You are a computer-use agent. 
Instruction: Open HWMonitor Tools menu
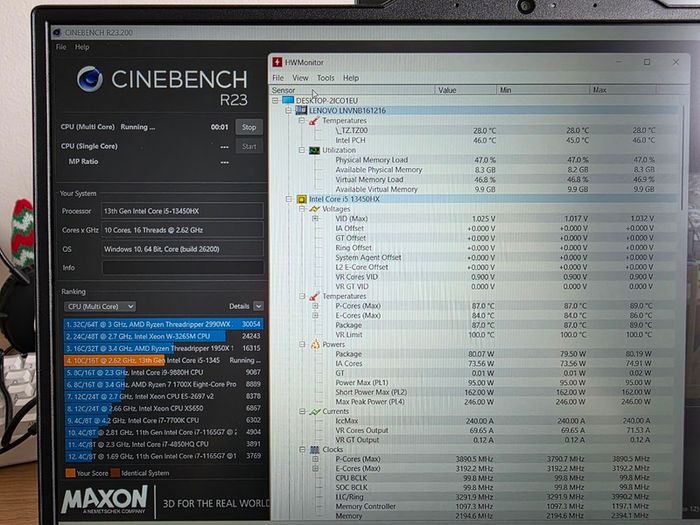325,78
